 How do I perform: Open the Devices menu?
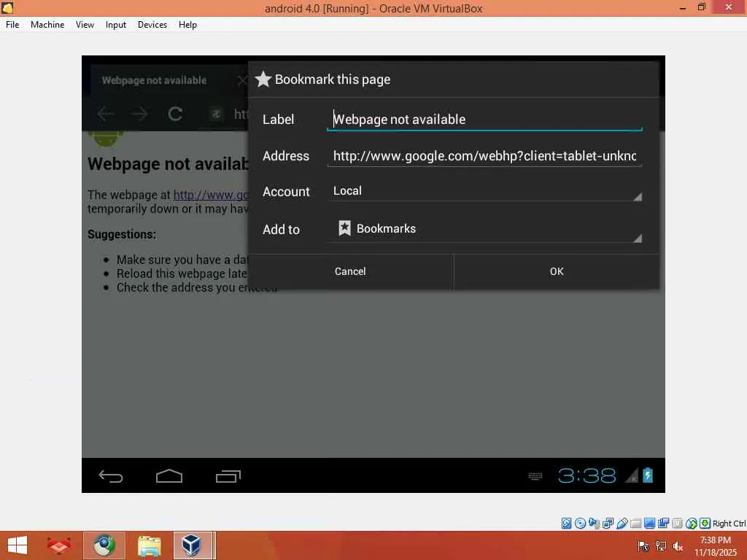coord(152,25)
